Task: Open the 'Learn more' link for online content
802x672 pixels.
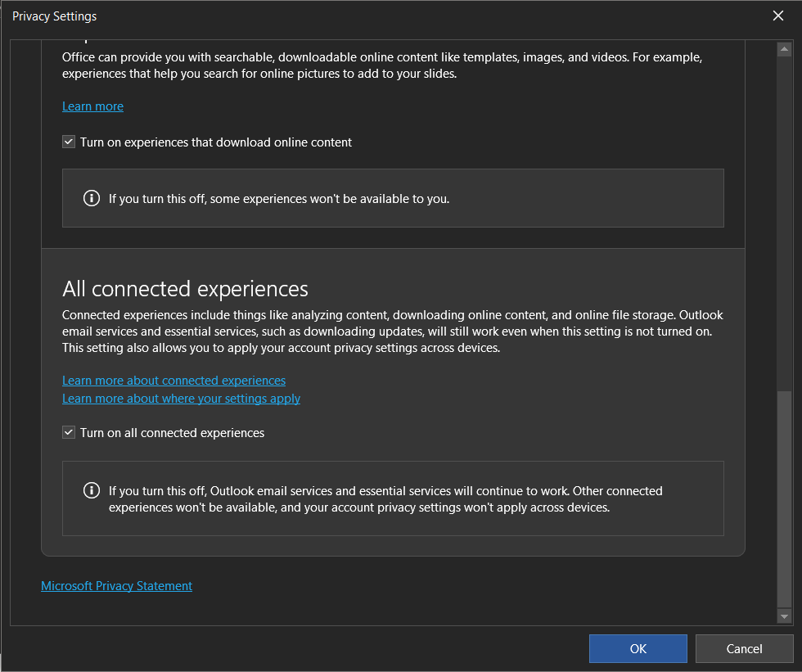Action: click(x=92, y=106)
